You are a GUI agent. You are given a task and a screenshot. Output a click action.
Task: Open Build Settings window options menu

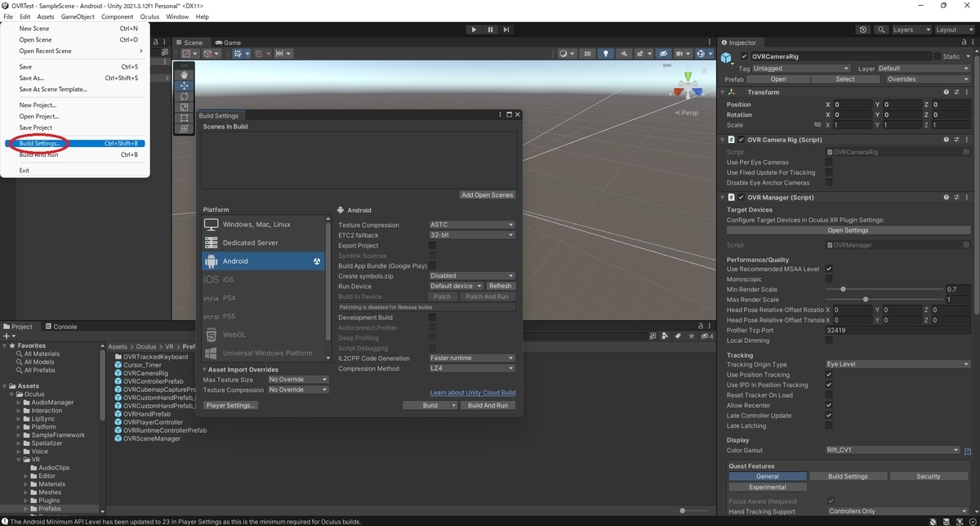tap(501, 115)
